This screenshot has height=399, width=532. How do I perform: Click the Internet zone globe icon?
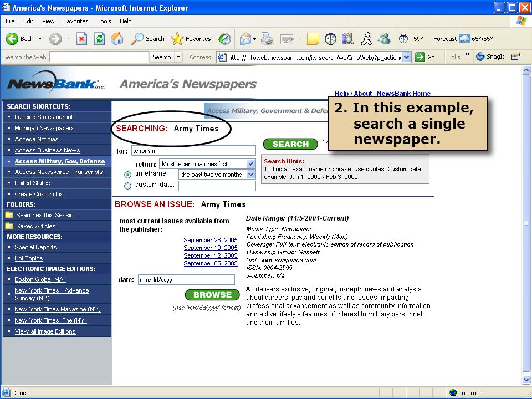point(453,393)
